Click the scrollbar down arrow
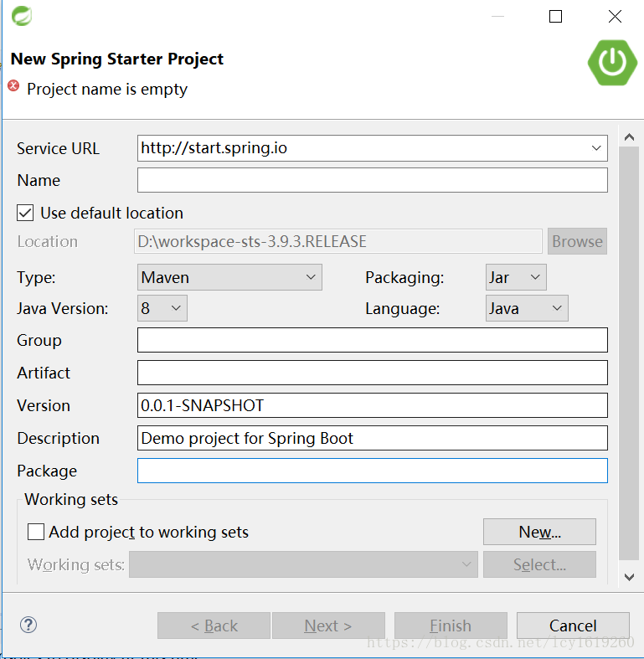644x659 pixels. [629, 577]
